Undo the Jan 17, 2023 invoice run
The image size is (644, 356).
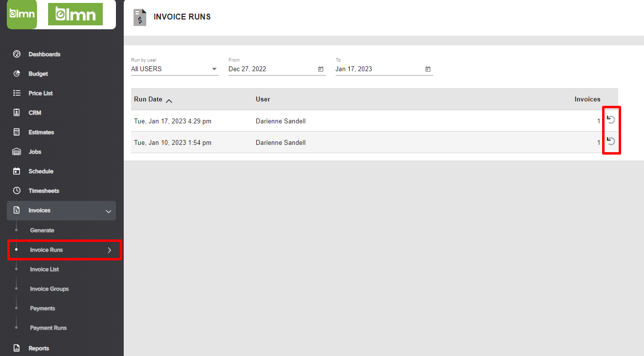611,119
